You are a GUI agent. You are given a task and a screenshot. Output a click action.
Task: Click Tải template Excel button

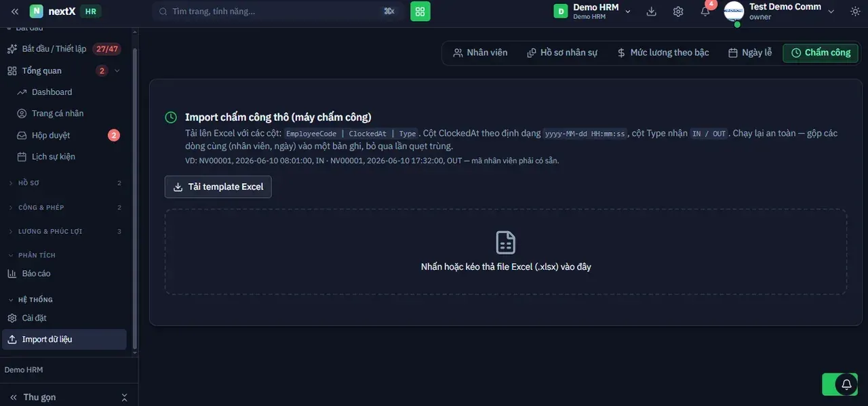[x=218, y=187]
